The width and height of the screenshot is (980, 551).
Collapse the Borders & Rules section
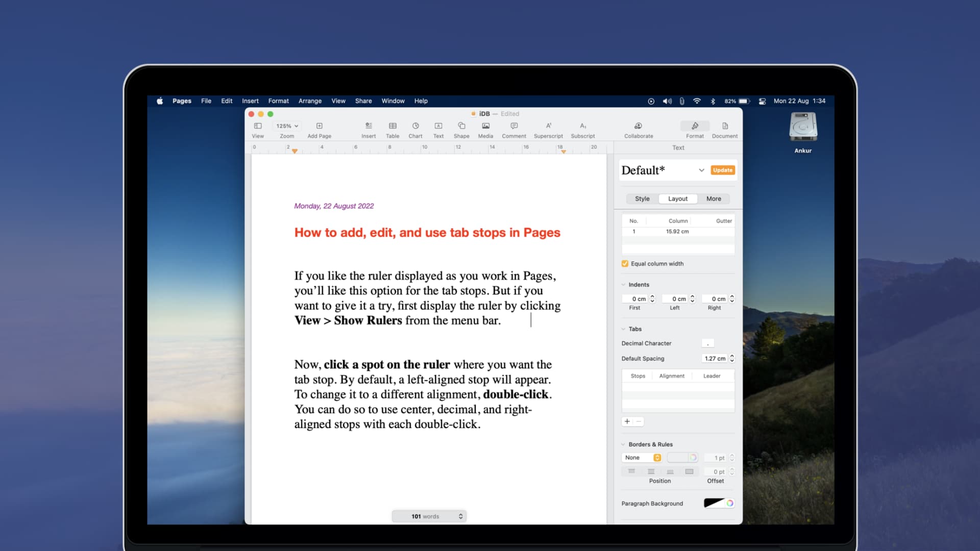tap(623, 444)
